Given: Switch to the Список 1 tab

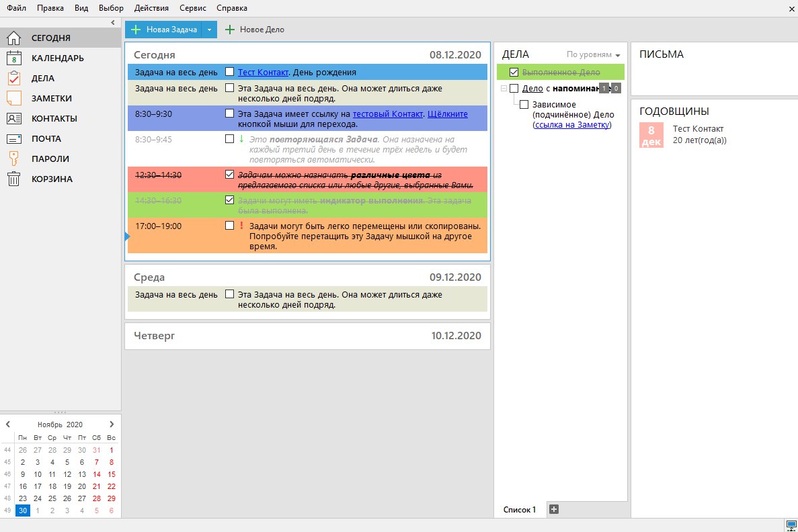Looking at the screenshot, I should (x=520, y=510).
